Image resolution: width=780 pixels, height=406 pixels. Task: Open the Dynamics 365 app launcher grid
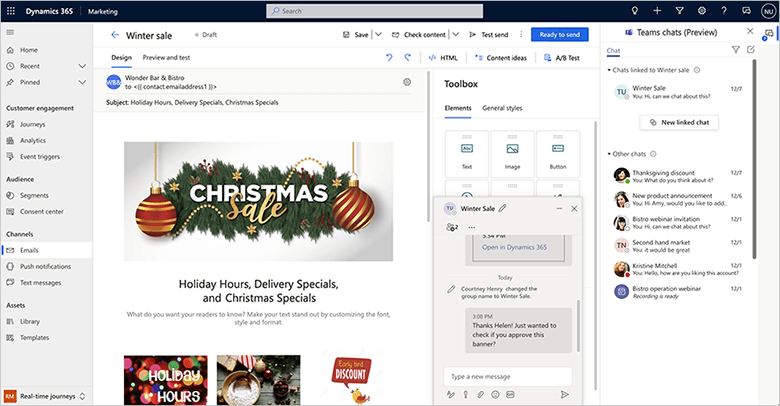point(13,11)
